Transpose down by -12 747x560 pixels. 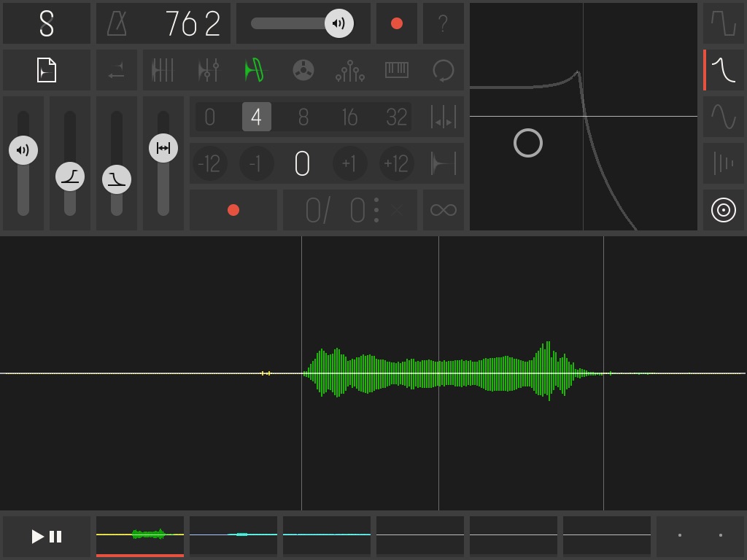coord(209,163)
